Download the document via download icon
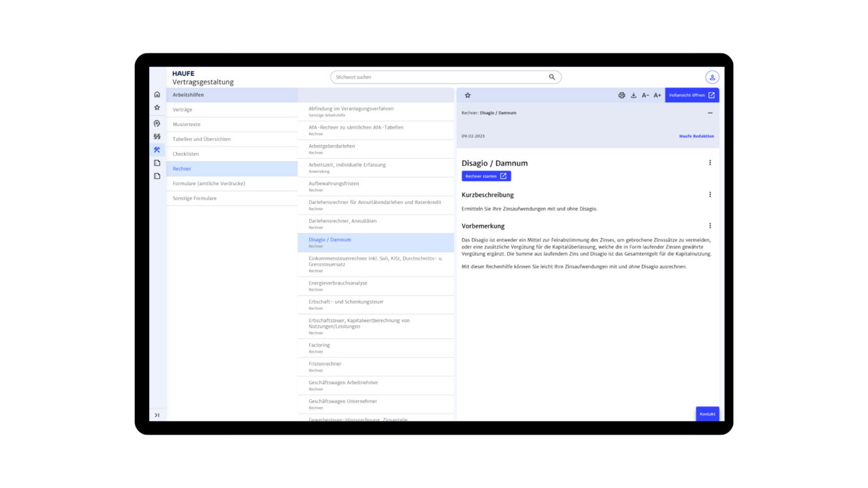This screenshot has height=488, width=868. click(x=633, y=96)
